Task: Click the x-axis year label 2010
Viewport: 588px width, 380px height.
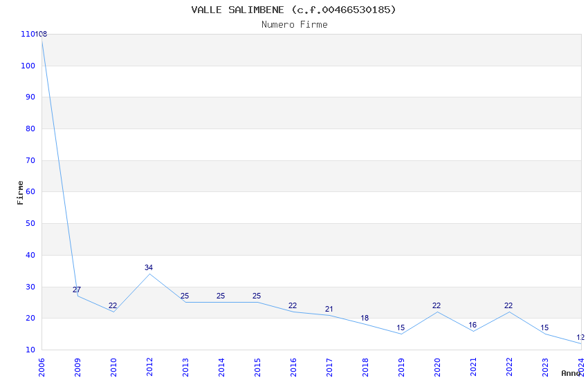Action: pos(113,368)
